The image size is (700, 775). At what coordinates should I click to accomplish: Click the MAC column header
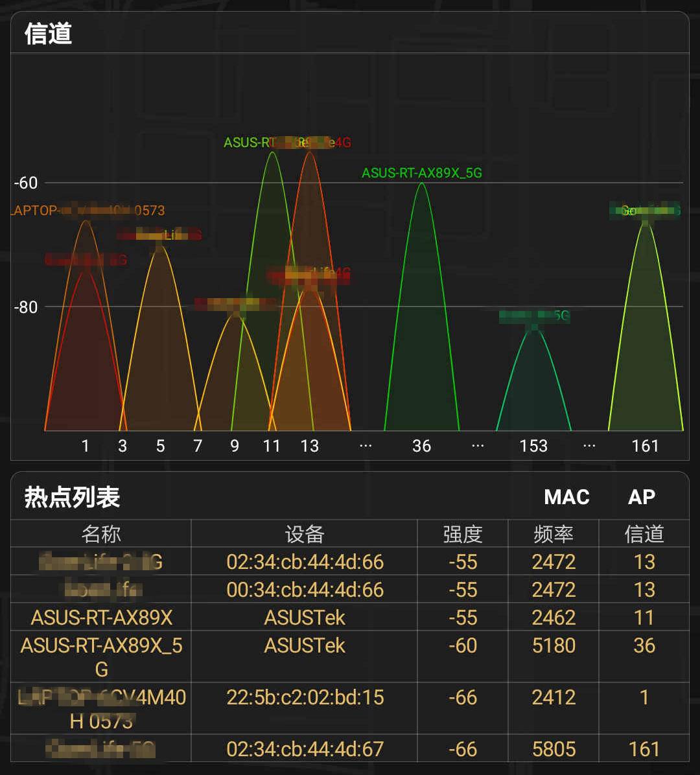(x=566, y=497)
